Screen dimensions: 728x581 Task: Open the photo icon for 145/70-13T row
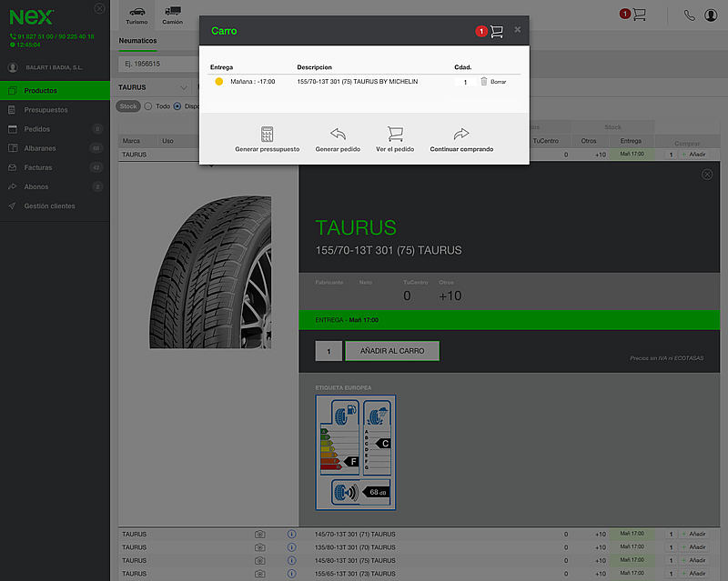pyautogui.click(x=260, y=535)
